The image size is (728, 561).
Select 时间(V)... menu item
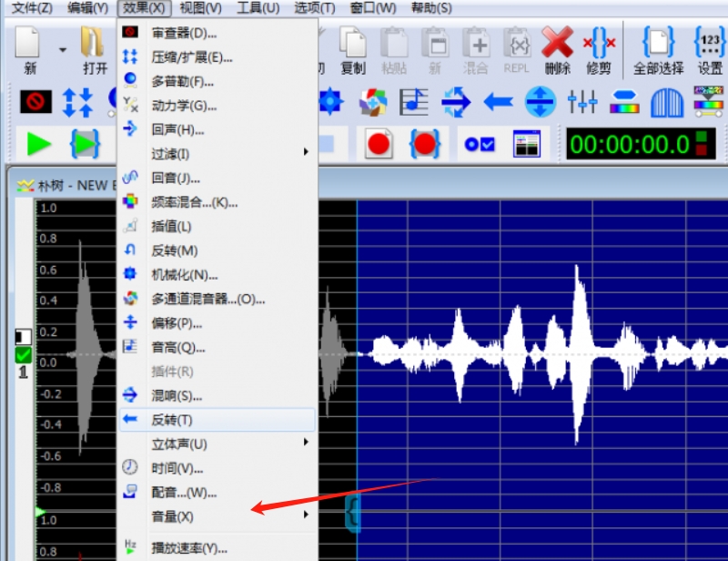pos(217,468)
